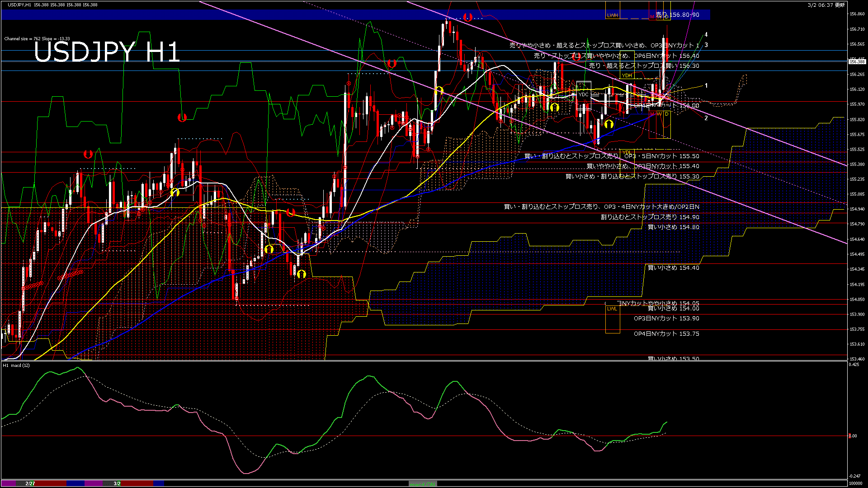Click the LWH last-week-high label box
868x488 pixels.
pos(613,15)
